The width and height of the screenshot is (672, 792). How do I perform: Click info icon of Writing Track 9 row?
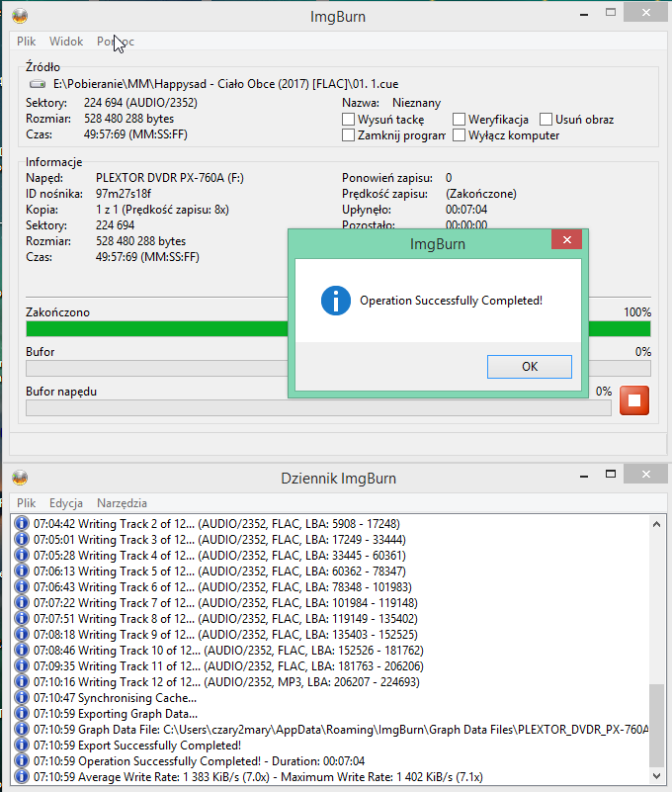(21, 634)
